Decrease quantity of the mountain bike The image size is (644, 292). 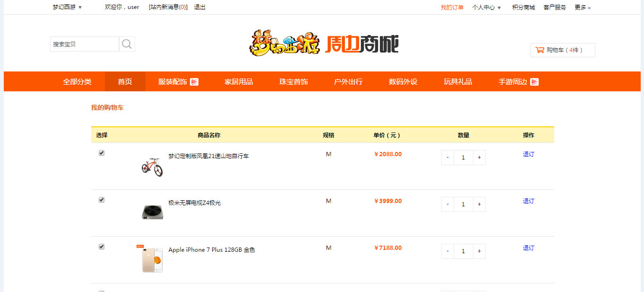[447, 158]
